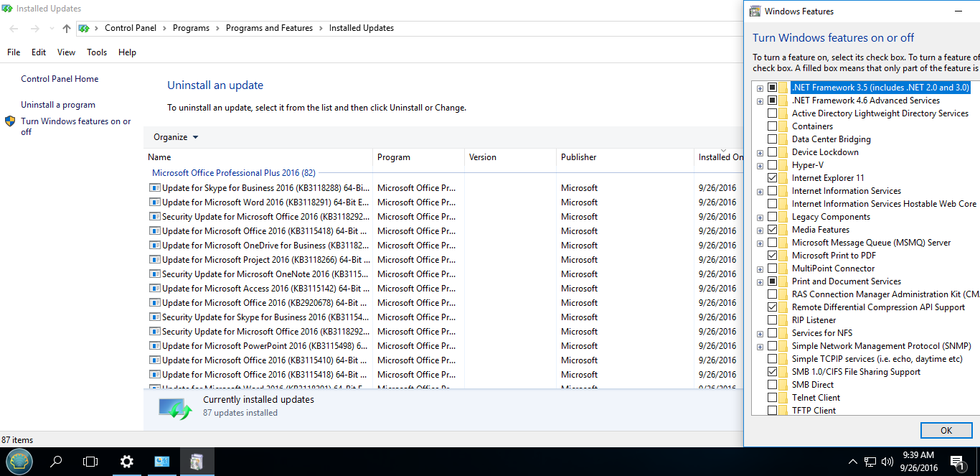The height and width of the screenshot is (476, 980).
Task: Click the Uninstall a program link
Action: 58,105
